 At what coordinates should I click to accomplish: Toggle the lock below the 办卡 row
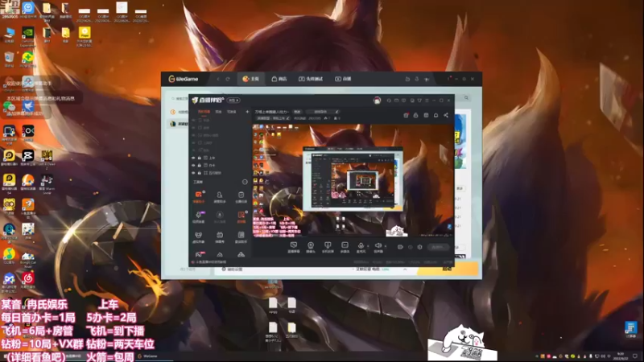point(200,173)
